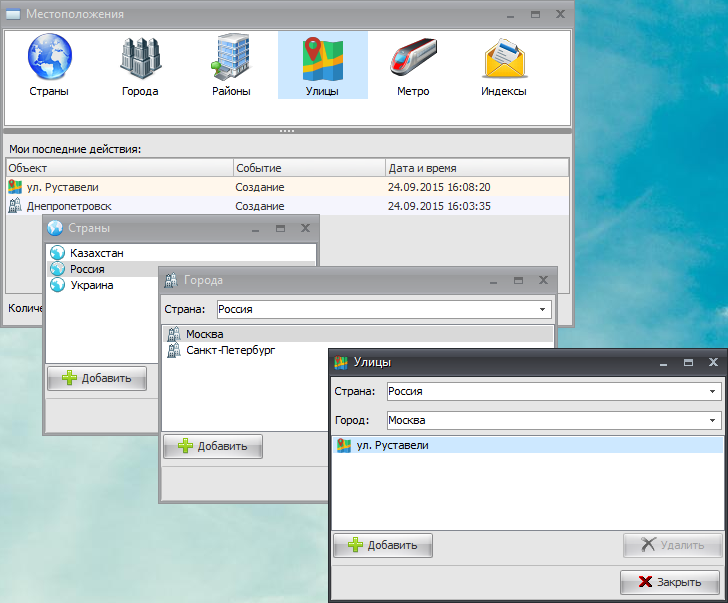This screenshot has width=728, height=603.
Task: Open the Страны globe icon
Action: pos(49,64)
